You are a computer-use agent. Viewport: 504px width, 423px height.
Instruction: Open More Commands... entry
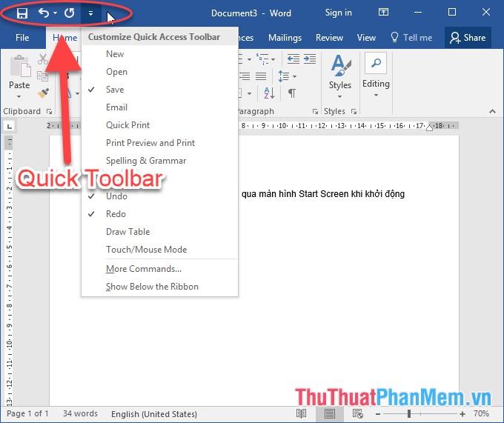click(159, 269)
